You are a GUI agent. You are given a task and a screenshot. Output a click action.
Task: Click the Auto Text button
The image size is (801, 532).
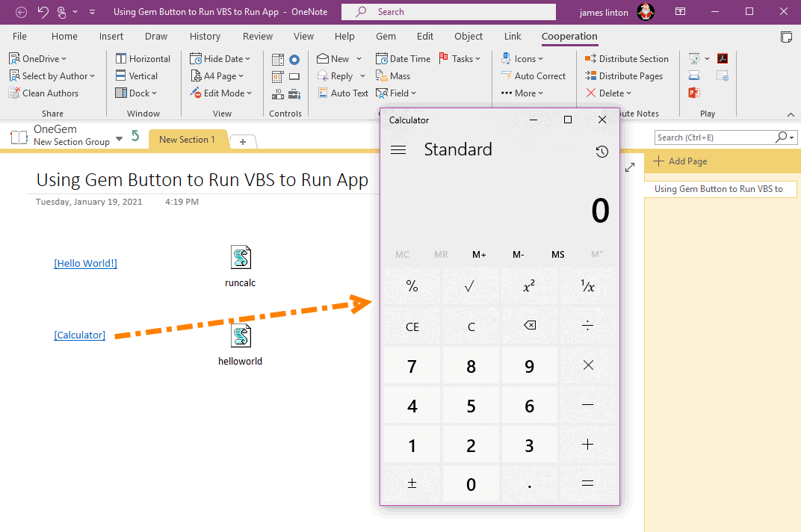(343, 93)
